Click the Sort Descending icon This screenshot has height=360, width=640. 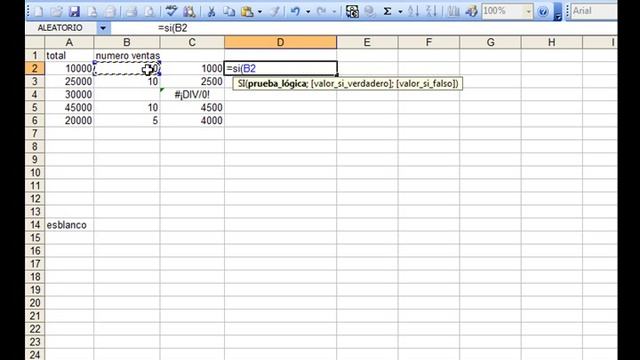(431, 11)
